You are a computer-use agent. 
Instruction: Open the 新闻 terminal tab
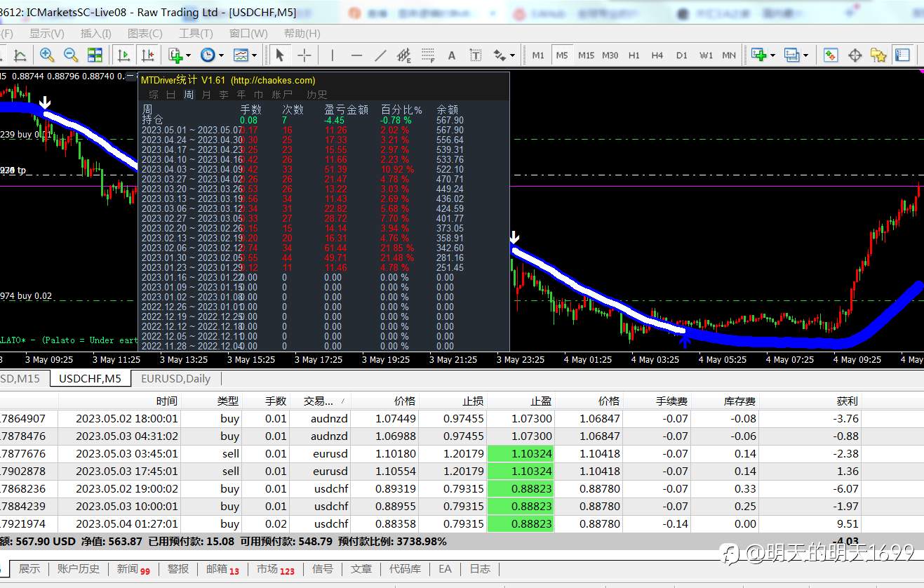point(134,569)
